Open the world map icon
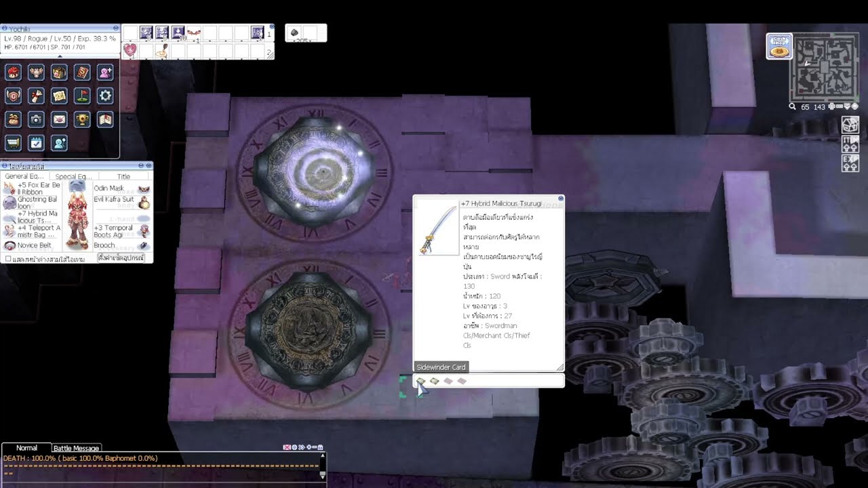Viewport: 868px width, 488px height. point(59,96)
